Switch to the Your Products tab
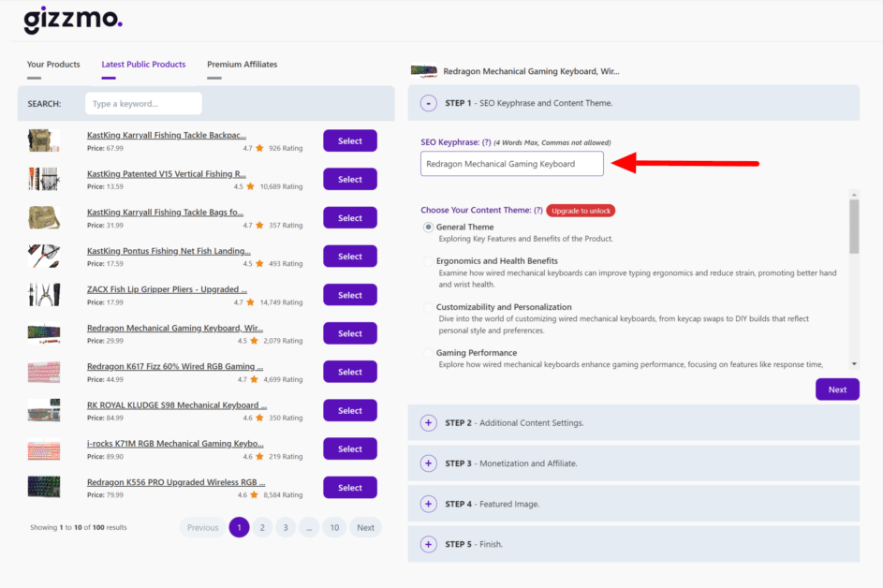The height and width of the screenshot is (588, 883). click(x=53, y=65)
